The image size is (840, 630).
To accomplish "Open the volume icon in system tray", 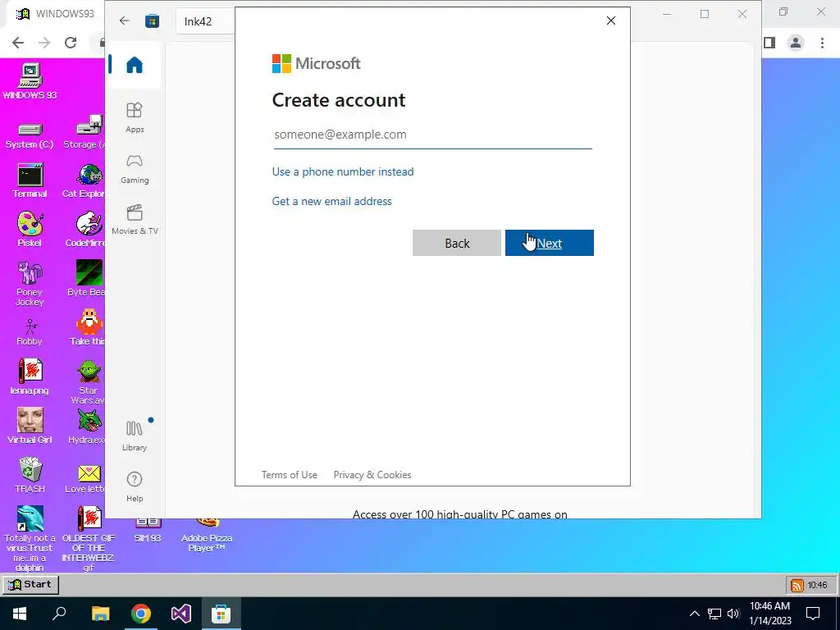I will [x=733, y=614].
